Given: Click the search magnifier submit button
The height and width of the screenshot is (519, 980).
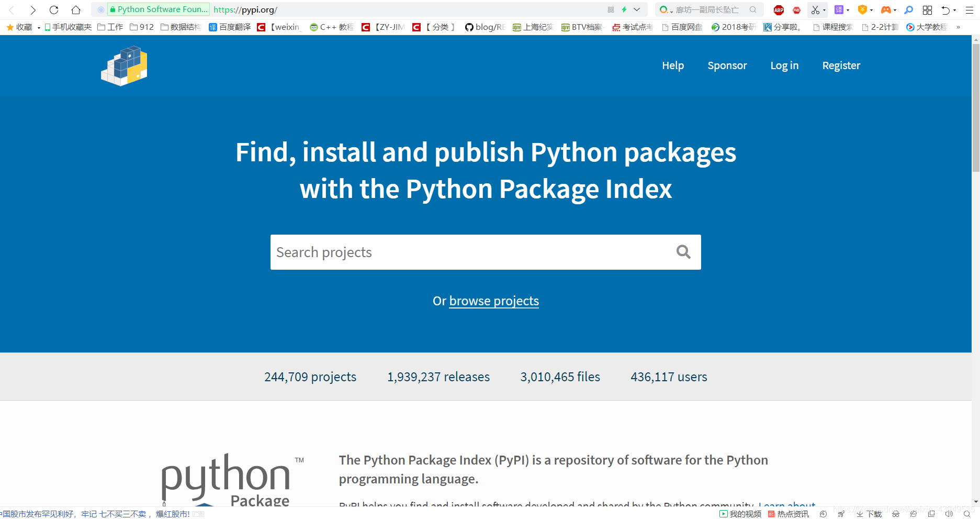Looking at the screenshot, I should point(683,252).
